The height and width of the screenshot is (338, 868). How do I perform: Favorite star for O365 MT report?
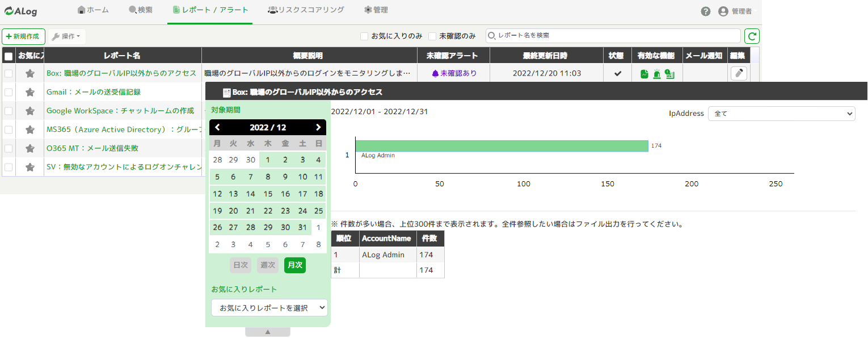[x=30, y=148]
